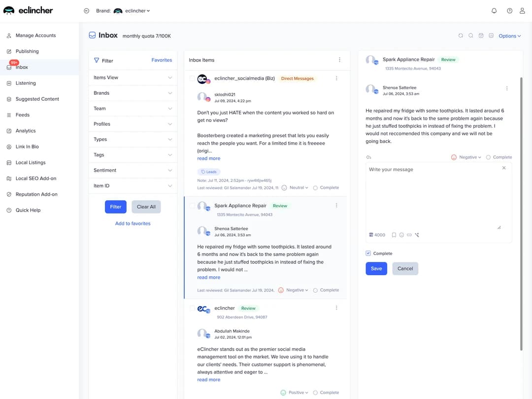
Task: Mark the eclincher_socialmedia item Complete
Action: coord(326,187)
